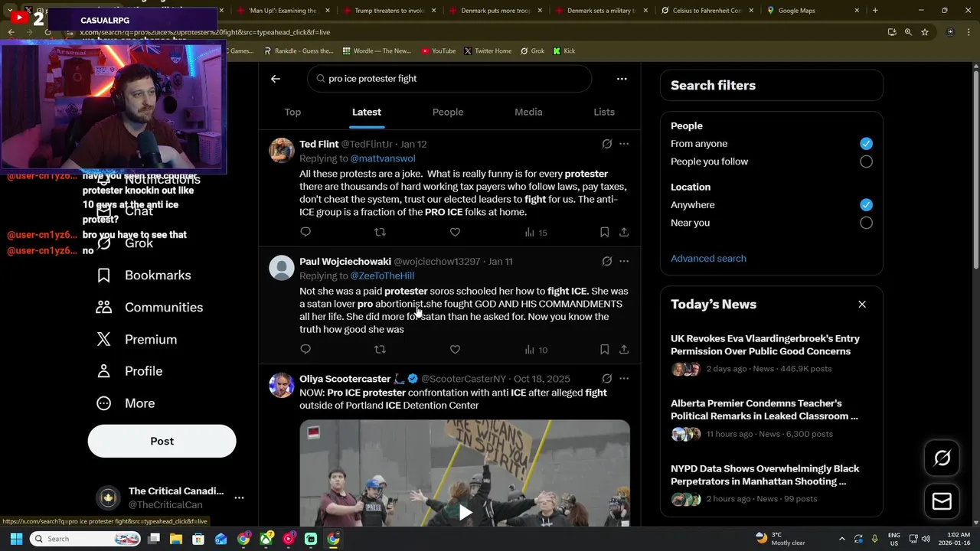980x551 pixels.
Task: View analytics showing 10 views
Action: 536,350
